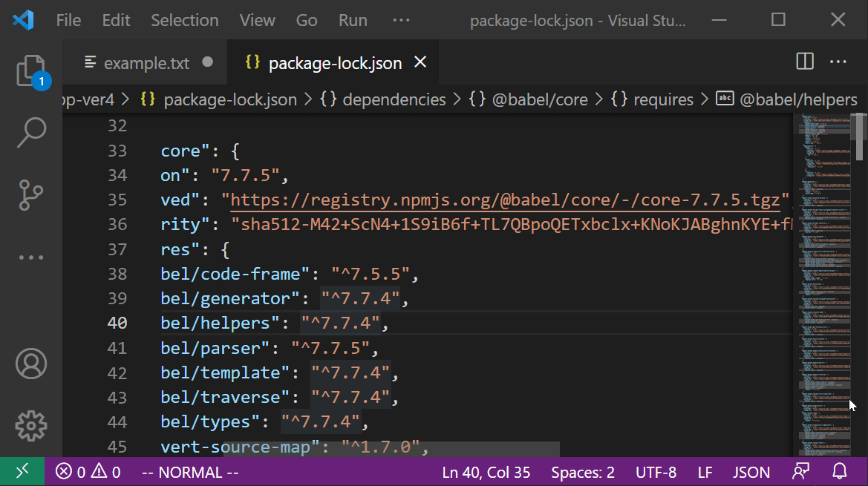Split the editor to the right
868x486 pixels.
(x=804, y=62)
